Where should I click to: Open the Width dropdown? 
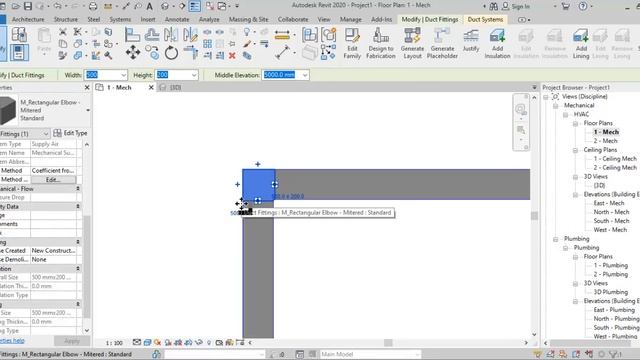123,75
